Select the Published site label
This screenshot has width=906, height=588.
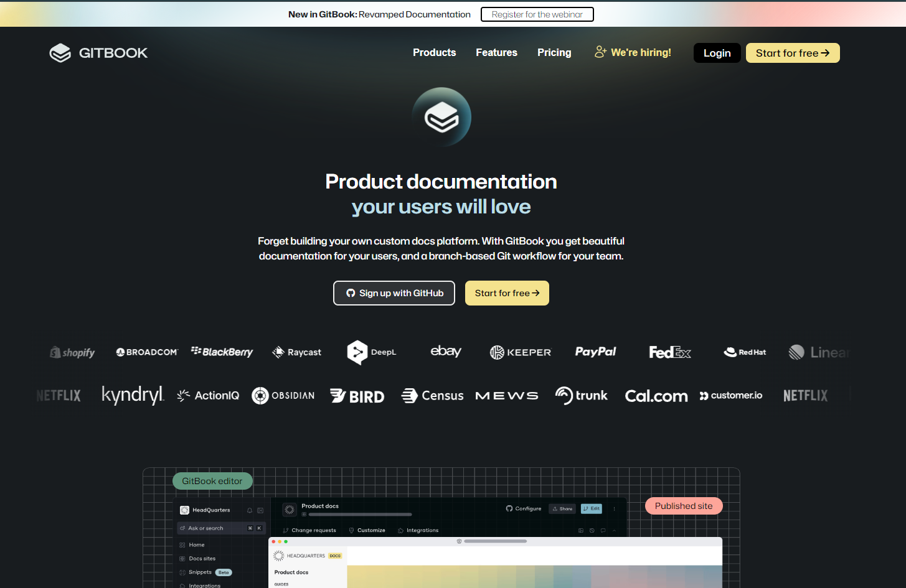[x=684, y=506]
